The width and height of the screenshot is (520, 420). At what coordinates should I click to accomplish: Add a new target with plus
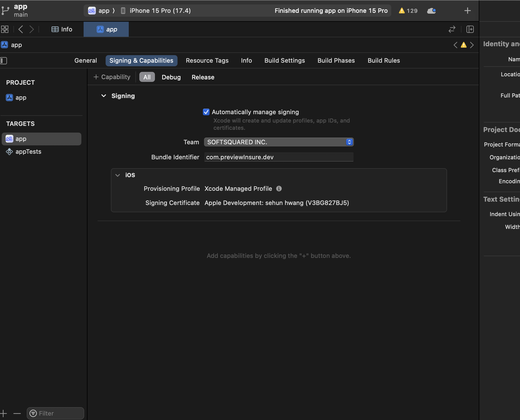(3, 413)
